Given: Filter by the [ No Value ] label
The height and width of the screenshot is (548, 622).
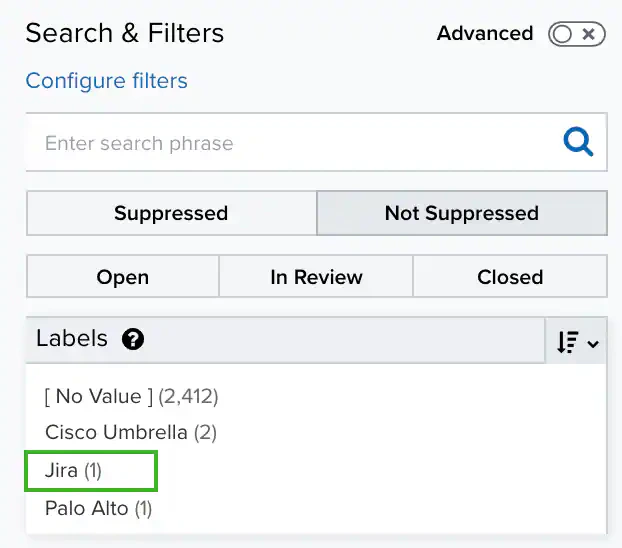Looking at the screenshot, I should tap(131, 396).
